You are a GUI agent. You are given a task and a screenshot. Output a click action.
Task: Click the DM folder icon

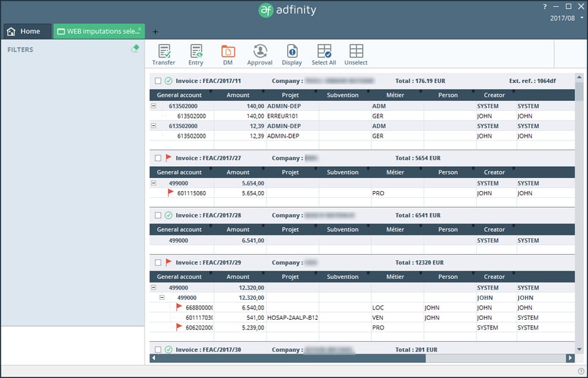click(x=228, y=51)
